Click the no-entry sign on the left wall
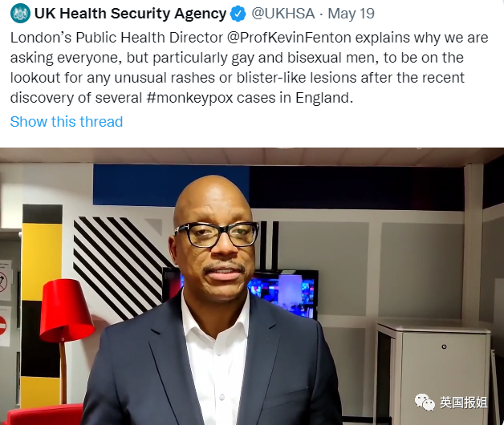The image size is (504, 425). pos(2,325)
